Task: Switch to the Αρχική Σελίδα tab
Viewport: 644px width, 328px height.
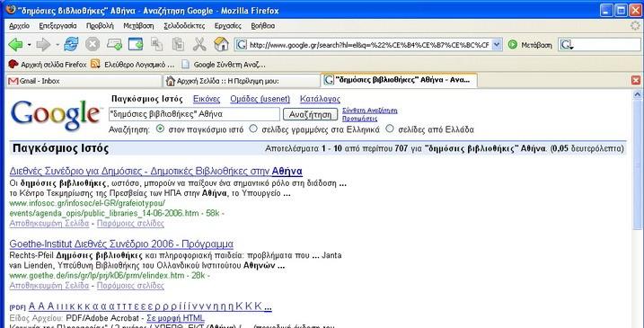Action: pyautogui.click(x=242, y=81)
